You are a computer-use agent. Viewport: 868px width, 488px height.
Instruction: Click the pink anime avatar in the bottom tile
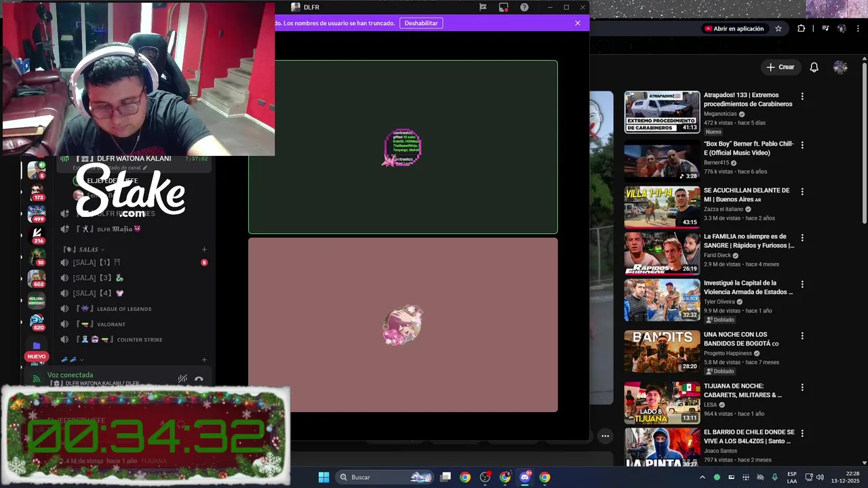point(403,325)
